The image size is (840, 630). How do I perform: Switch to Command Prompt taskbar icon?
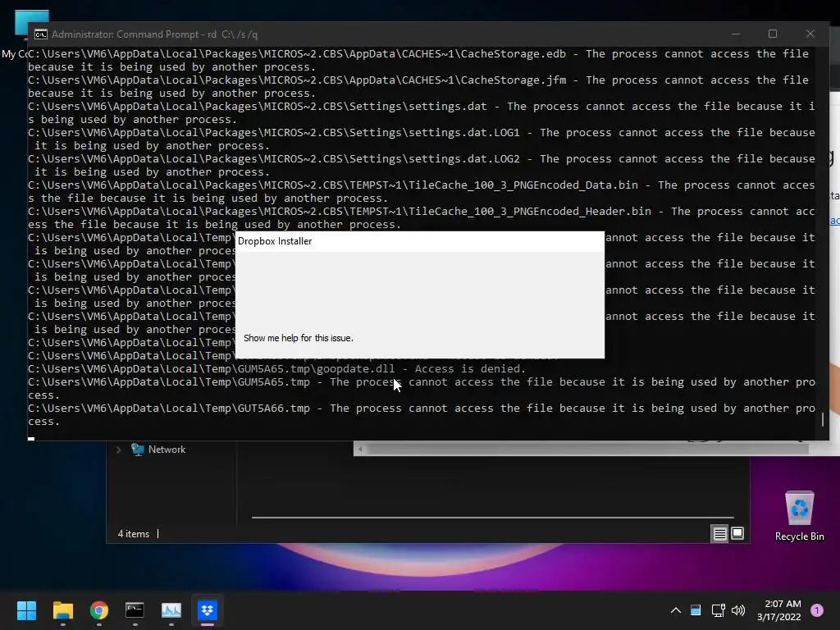pyautogui.click(x=135, y=609)
